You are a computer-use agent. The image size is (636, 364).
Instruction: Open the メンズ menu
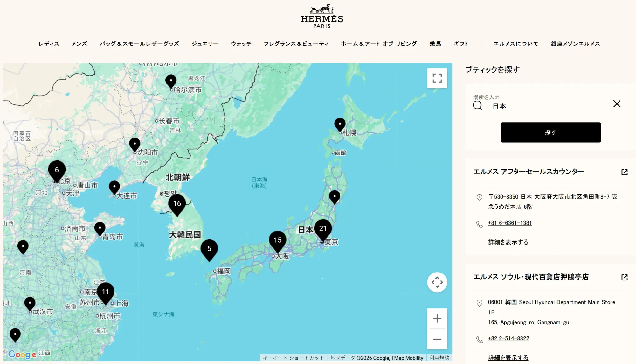pyautogui.click(x=79, y=44)
